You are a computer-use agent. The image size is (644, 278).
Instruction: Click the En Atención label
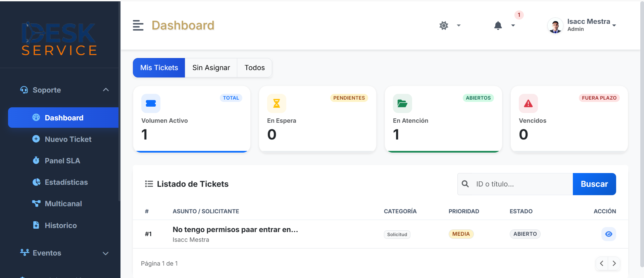coord(410,121)
